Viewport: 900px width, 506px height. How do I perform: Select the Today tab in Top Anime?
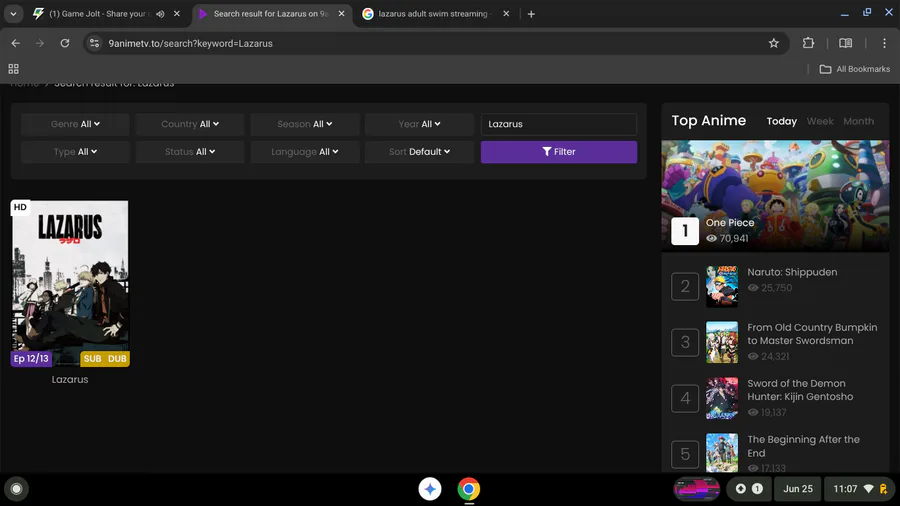coord(782,121)
